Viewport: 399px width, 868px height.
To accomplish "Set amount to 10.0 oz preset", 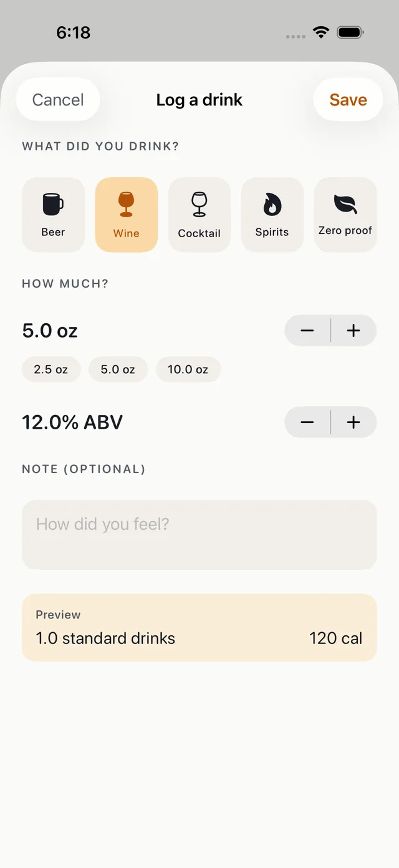I will click(x=188, y=369).
